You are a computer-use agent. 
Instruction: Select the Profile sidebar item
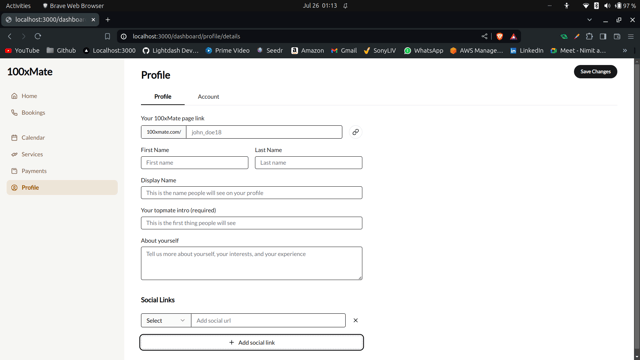coord(62,188)
